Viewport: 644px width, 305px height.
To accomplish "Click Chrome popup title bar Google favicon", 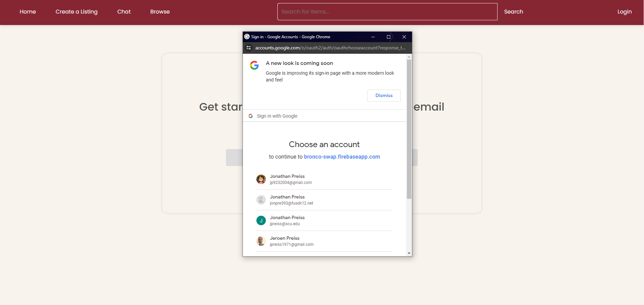I will tap(247, 37).
